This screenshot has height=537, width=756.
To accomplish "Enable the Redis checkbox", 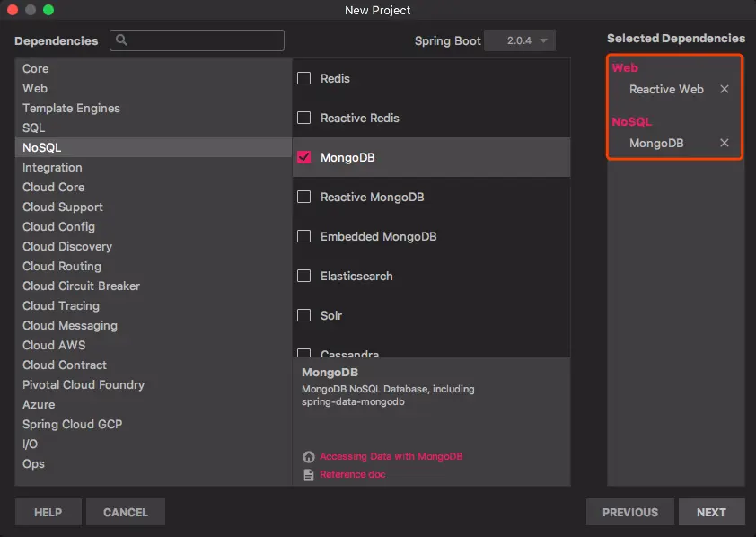I will click(303, 78).
